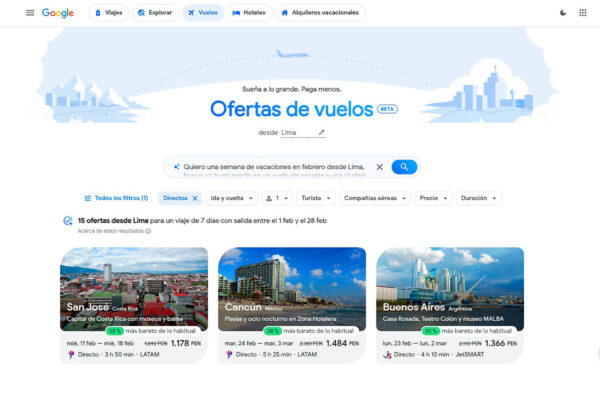Viewport: 600px width, 398px height.
Task: Click the Google logo
Action: [x=58, y=13]
